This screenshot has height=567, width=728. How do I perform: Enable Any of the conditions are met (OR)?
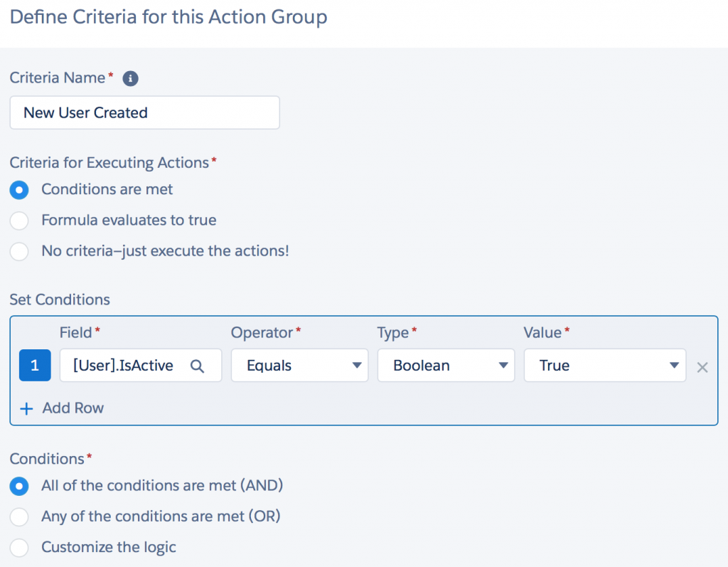click(x=19, y=517)
